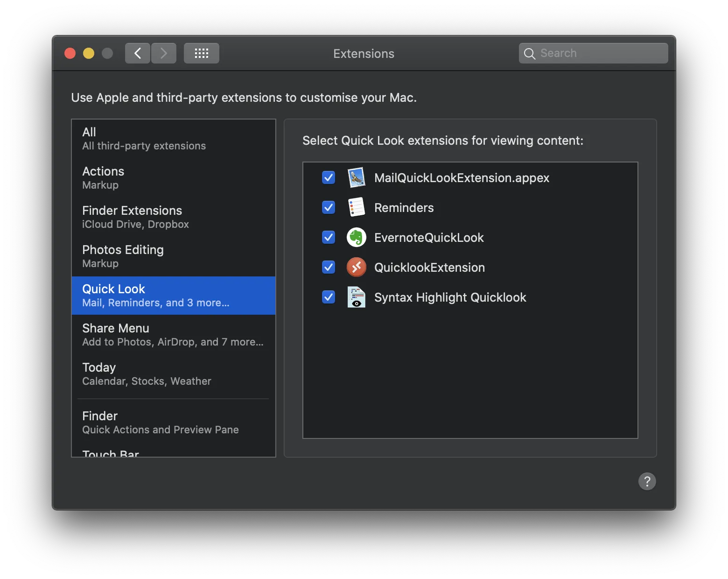
Task: Click the Syntax Highlight Quicklook document icon
Action: click(x=356, y=297)
